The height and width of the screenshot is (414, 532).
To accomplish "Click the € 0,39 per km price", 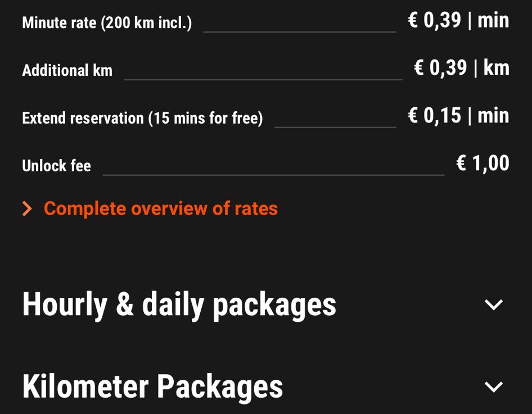I will [x=462, y=69].
